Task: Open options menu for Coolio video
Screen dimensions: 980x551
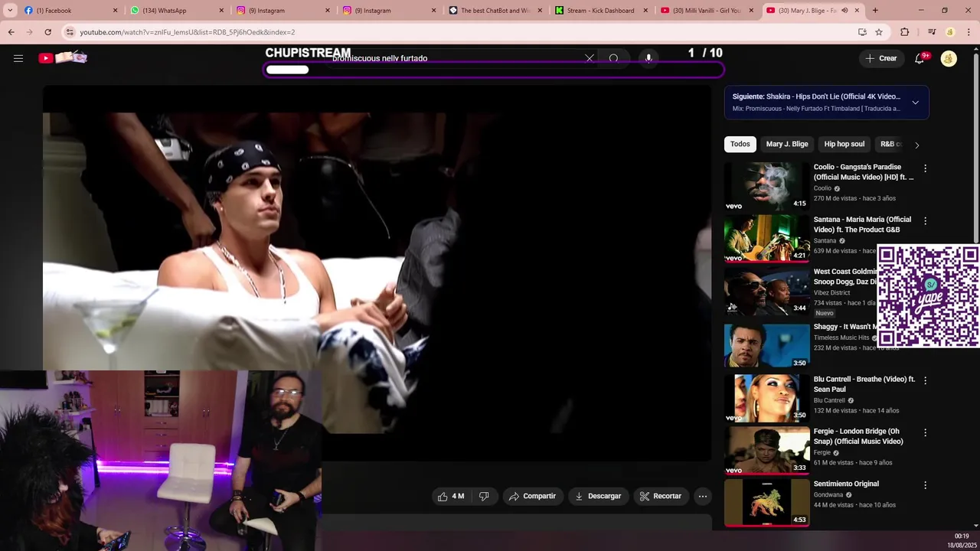Action: click(x=925, y=168)
